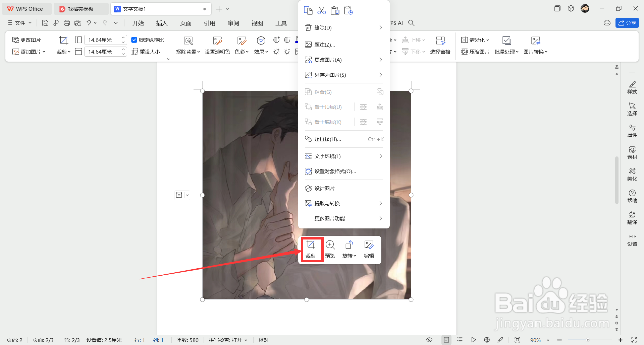Screen dimensions: 644x345
Task: Click the full screen icon in status bar
Action: click(634, 340)
